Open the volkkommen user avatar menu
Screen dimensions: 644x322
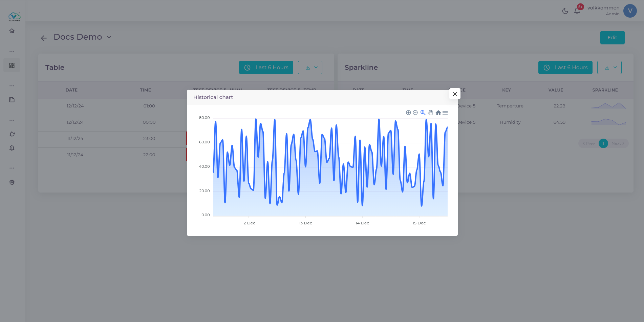coord(630,11)
